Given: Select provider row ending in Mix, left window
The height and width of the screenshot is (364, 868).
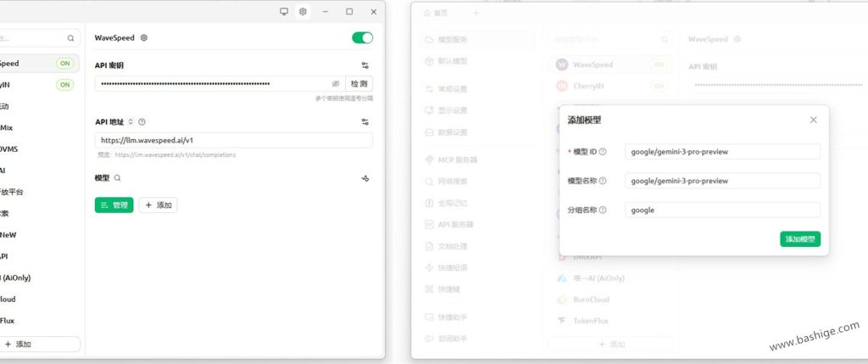Looking at the screenshot, I should (40, 127).
